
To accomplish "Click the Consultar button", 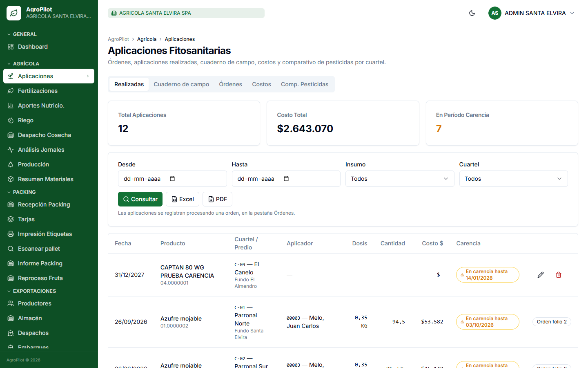I will tap(140, 199).
